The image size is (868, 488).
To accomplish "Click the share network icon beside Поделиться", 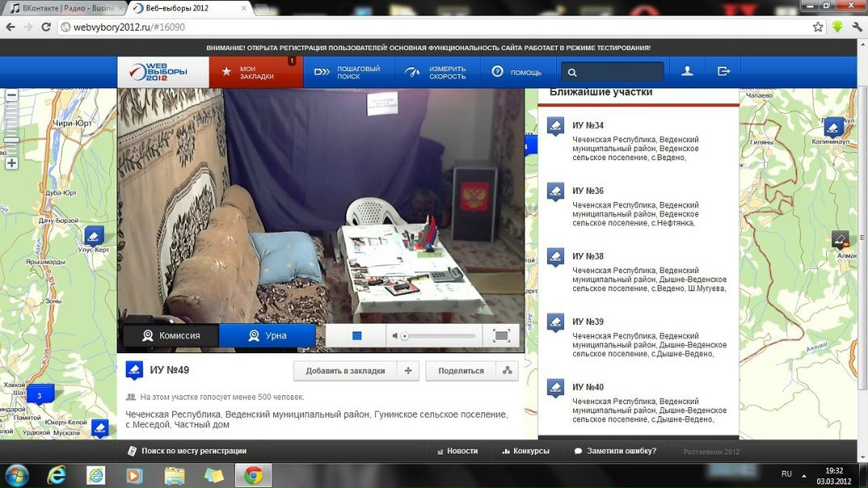I will (507, 371).
